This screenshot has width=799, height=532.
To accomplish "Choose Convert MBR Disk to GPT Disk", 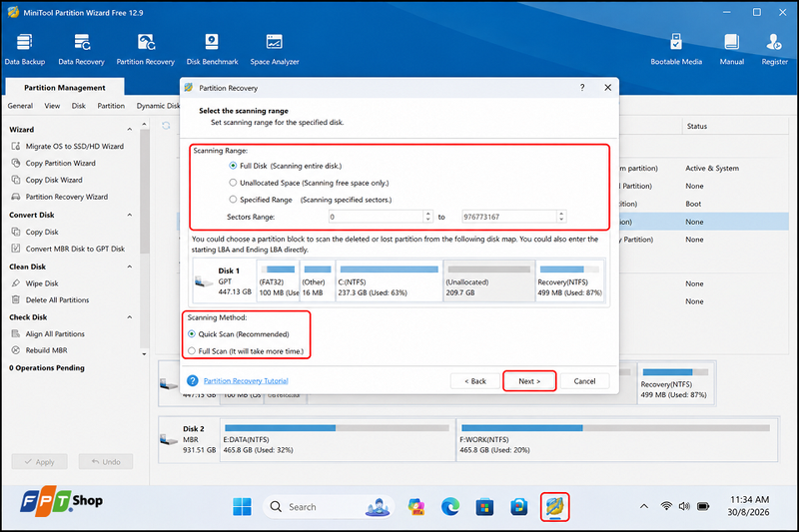I will (x=68, y=249).
